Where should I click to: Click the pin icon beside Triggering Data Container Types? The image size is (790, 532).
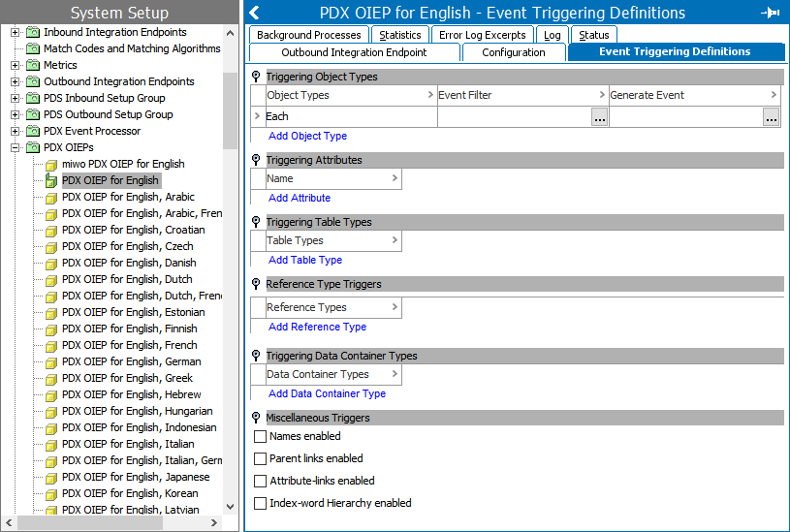(x=256, y=356)
